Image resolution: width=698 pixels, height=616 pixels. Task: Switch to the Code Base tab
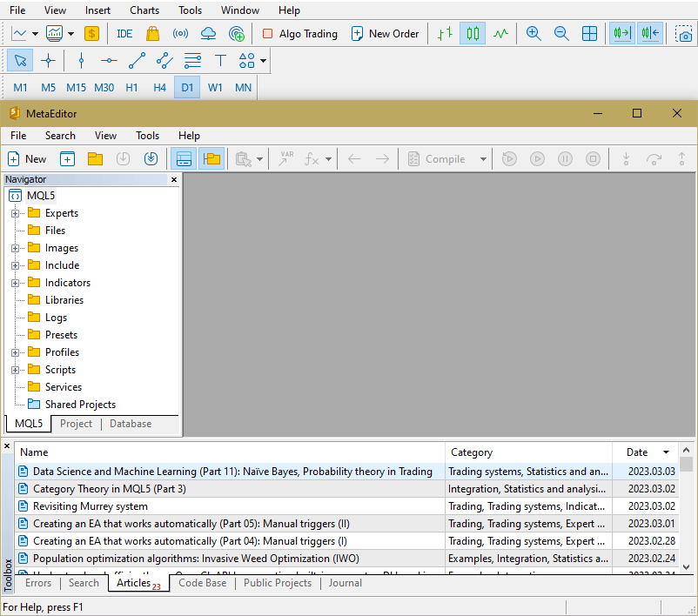pos(202,583)
